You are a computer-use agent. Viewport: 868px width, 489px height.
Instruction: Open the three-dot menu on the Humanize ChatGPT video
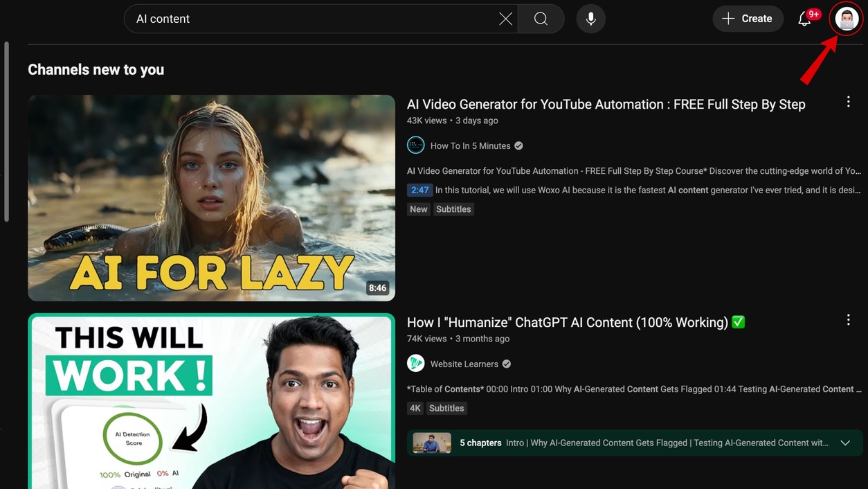pos(848,319)
